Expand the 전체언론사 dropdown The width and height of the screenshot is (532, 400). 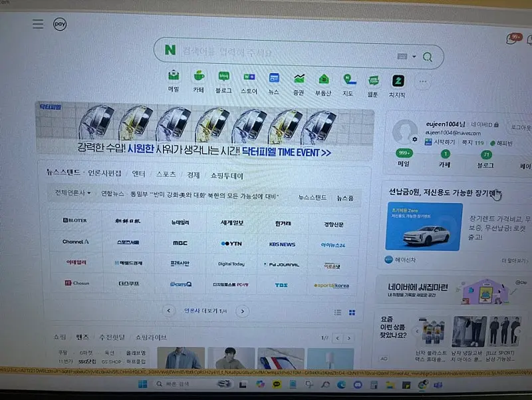(72, 193)
